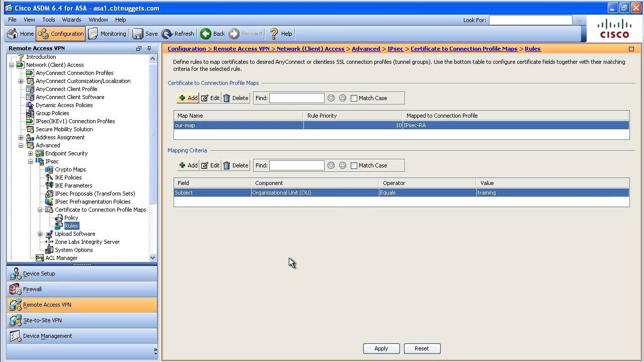644x362 pixels.
Task: Open the Configuration view
Action: (x=61, y=34)
